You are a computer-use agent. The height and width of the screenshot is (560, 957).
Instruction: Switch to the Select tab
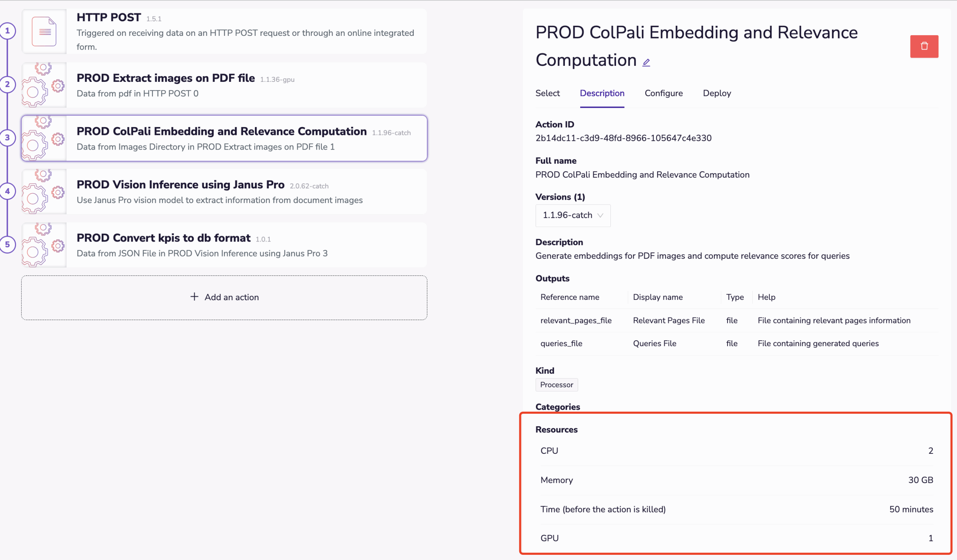coord(547,93)
